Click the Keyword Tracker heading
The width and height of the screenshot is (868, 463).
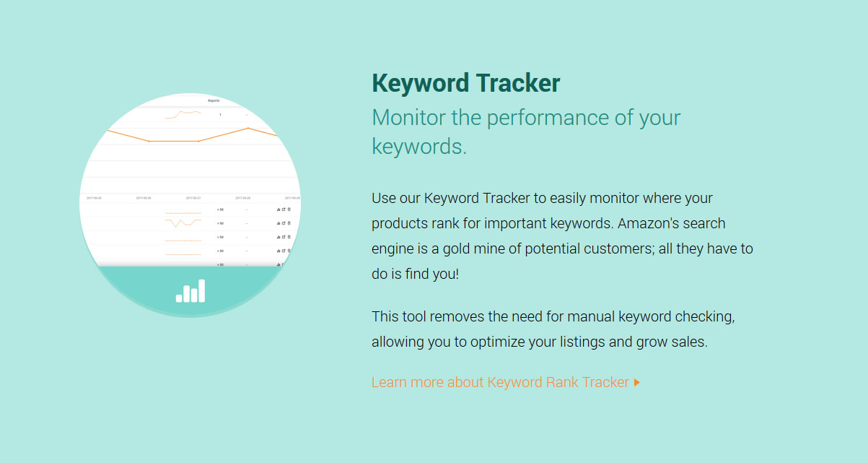point(466,83)
